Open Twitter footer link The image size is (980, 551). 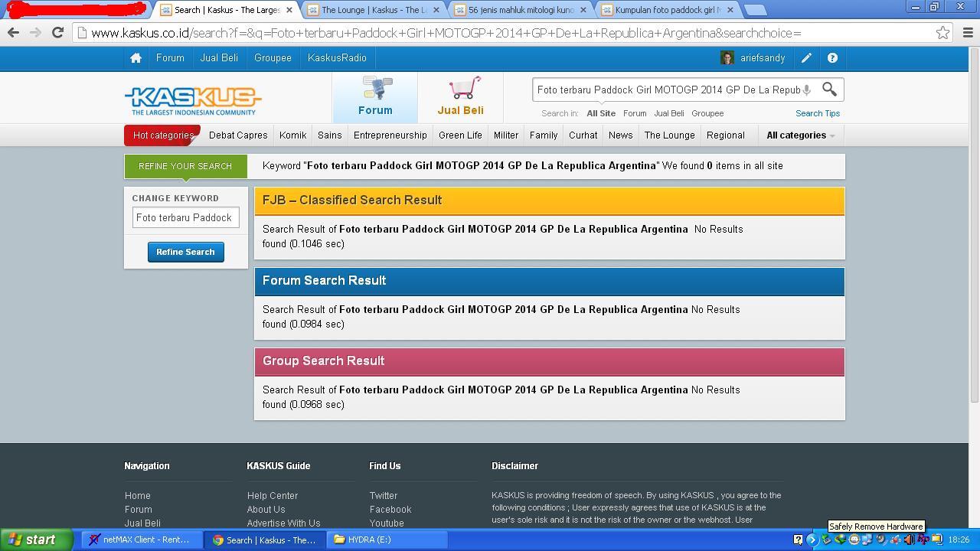tap(384, 496)
